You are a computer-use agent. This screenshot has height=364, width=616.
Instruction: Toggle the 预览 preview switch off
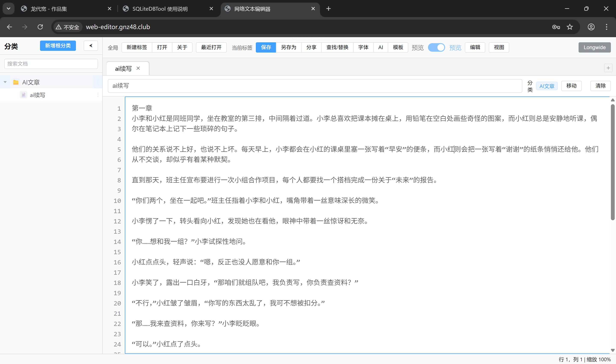point(437,47)
